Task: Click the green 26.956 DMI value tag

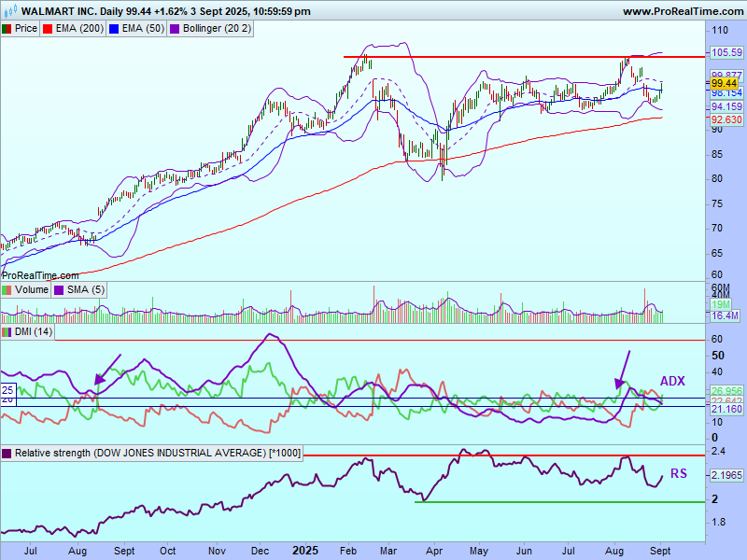Action: (726, 391)
